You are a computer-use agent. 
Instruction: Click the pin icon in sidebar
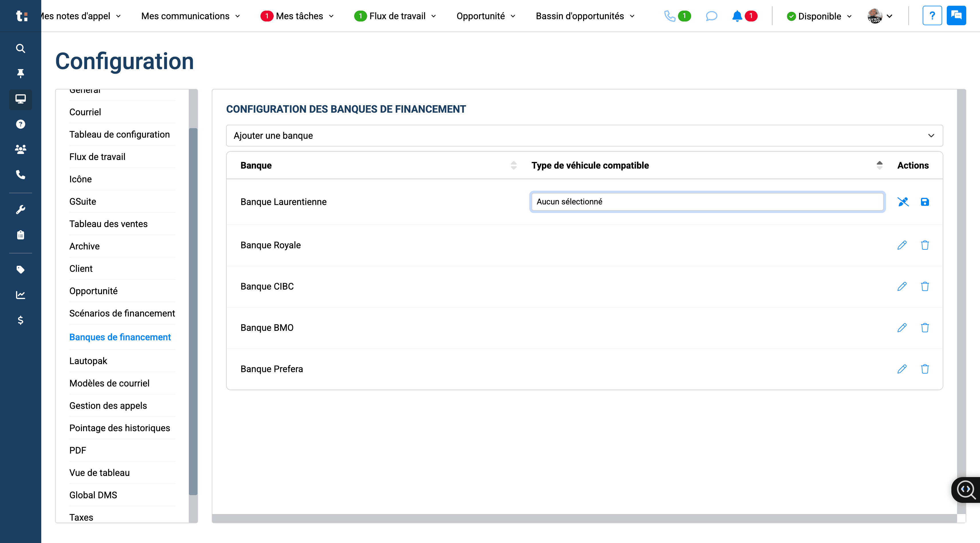point(21,73)
